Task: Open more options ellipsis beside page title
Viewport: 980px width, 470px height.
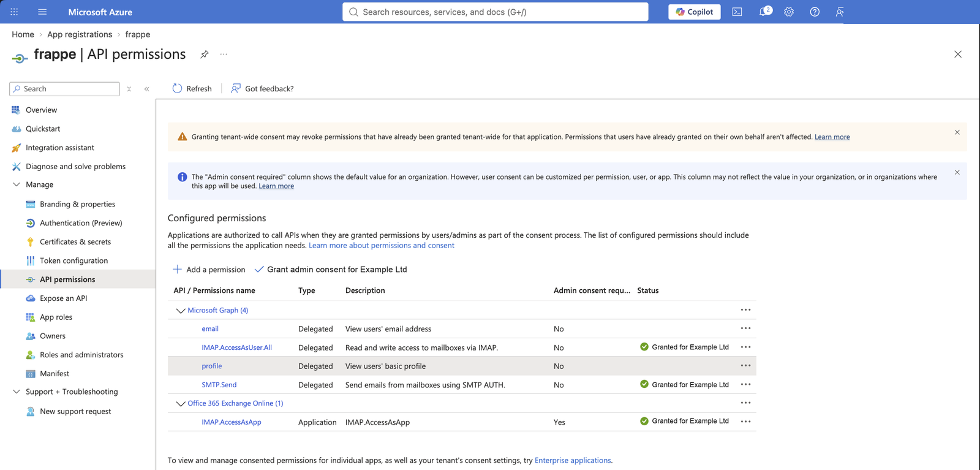Action: click(x=224, y=54)
